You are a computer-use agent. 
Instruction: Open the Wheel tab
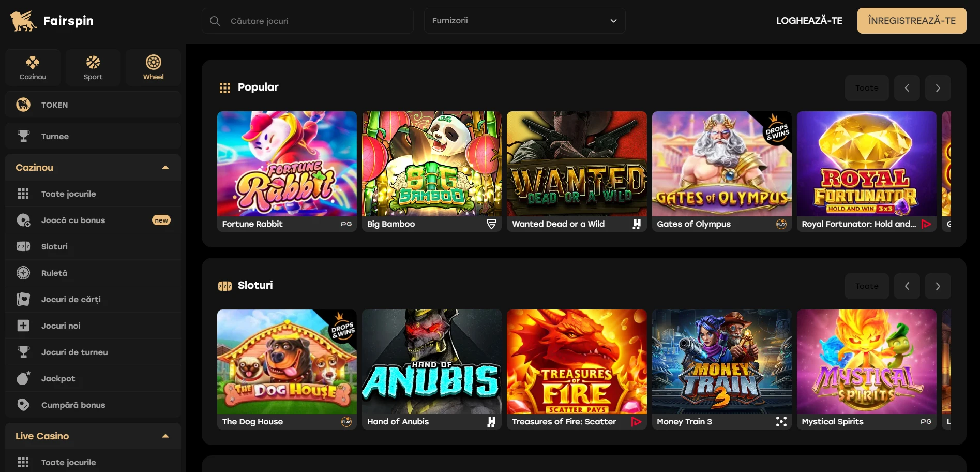pos(153,67)
